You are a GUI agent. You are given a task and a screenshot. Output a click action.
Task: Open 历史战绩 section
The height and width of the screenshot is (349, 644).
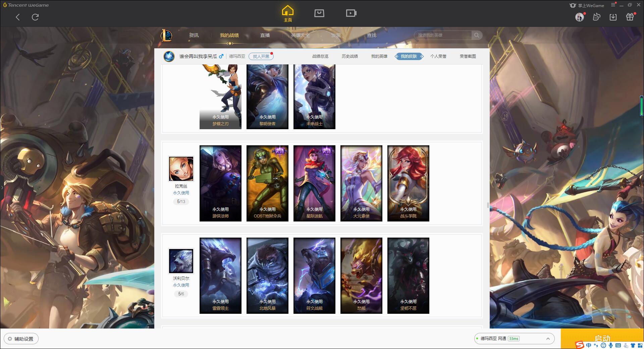[x=350, y=56]
